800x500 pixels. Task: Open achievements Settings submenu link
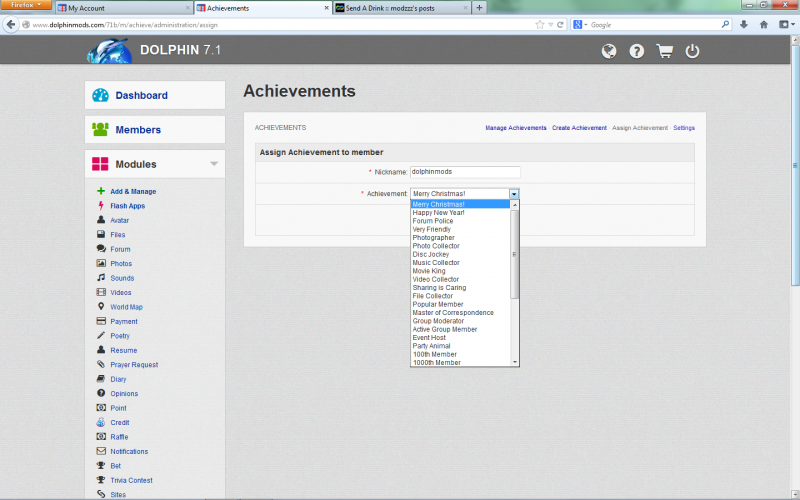click(684, 128)
